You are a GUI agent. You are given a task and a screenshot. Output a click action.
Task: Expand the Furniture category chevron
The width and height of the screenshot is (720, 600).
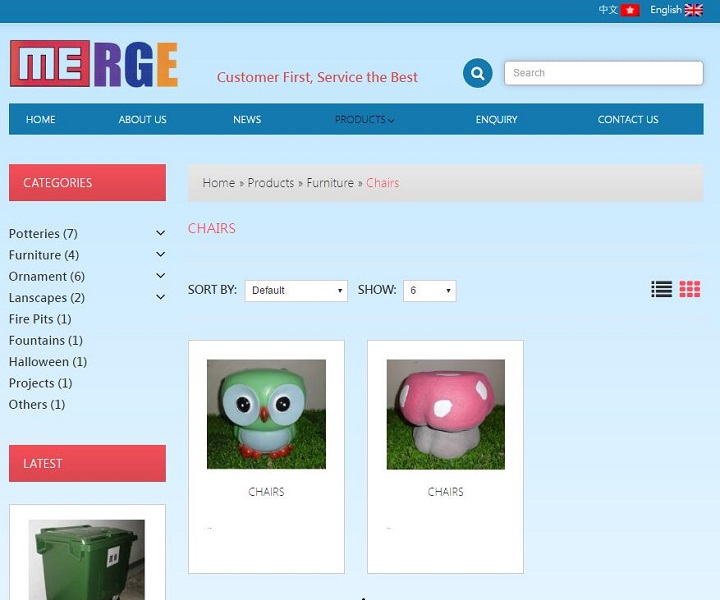160,254
